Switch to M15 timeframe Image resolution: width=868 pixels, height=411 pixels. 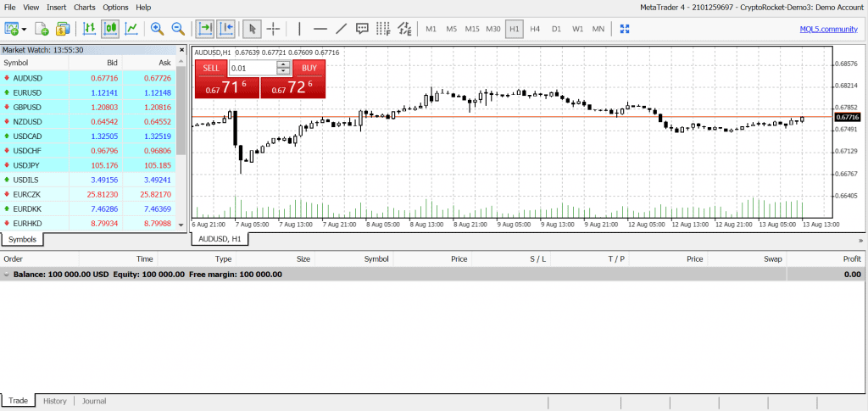point(472,29)
